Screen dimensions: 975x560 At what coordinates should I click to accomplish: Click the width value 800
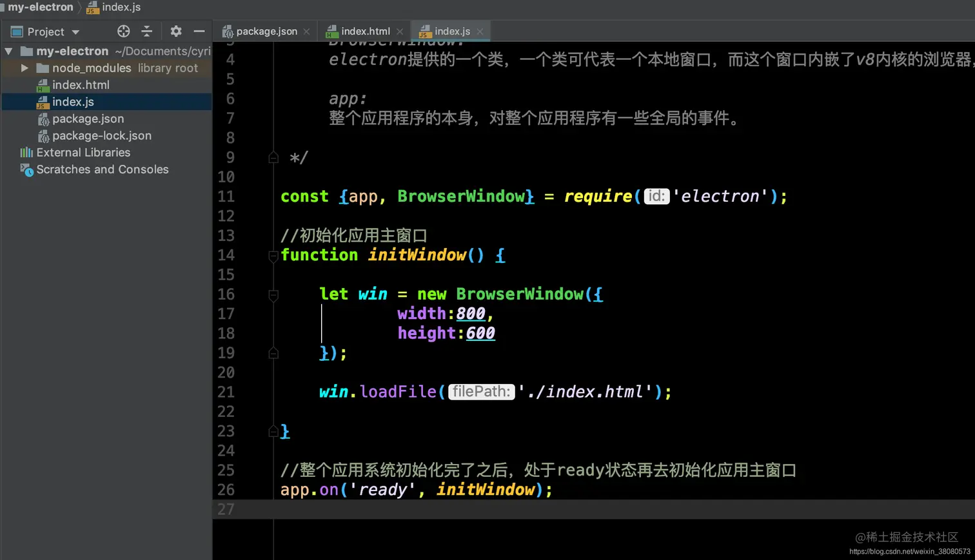(x=471, y=314)
